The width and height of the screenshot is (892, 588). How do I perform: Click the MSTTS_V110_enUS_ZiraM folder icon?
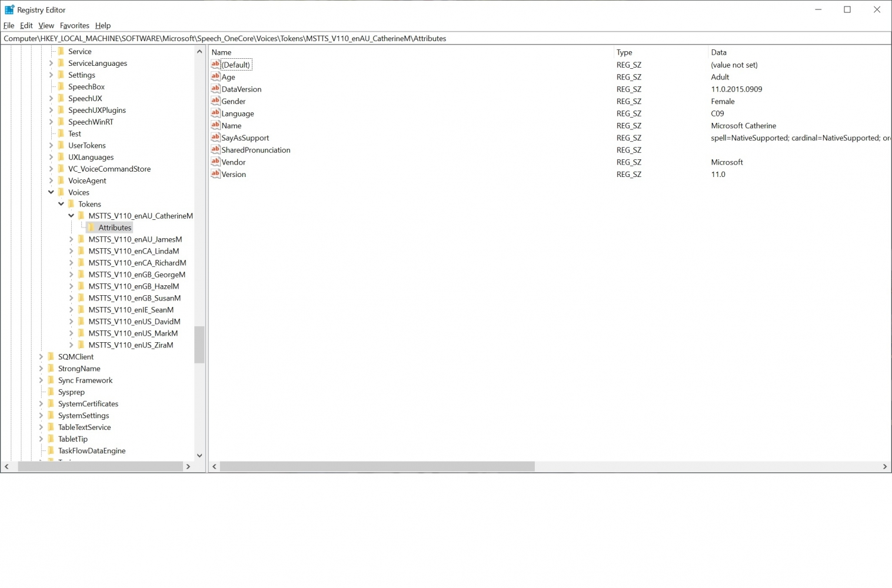81,345
